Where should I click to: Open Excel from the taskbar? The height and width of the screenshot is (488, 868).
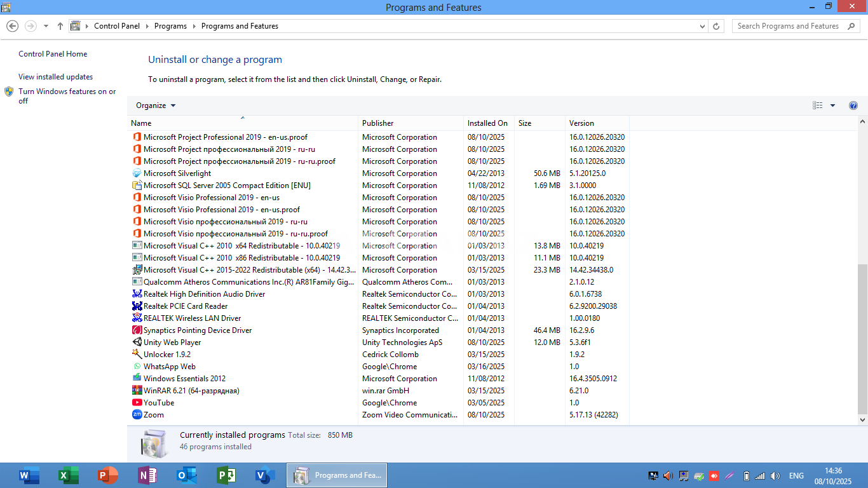pos(69,475)
